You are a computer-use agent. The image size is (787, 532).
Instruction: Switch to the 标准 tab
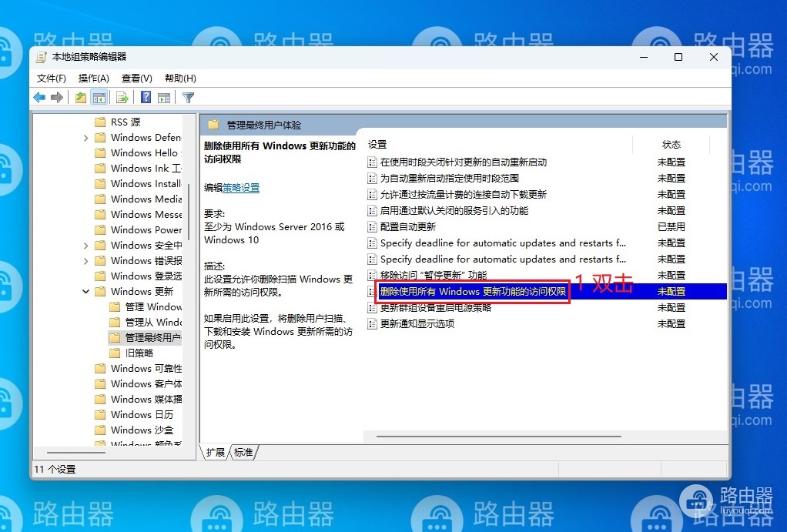click(243, 452)
